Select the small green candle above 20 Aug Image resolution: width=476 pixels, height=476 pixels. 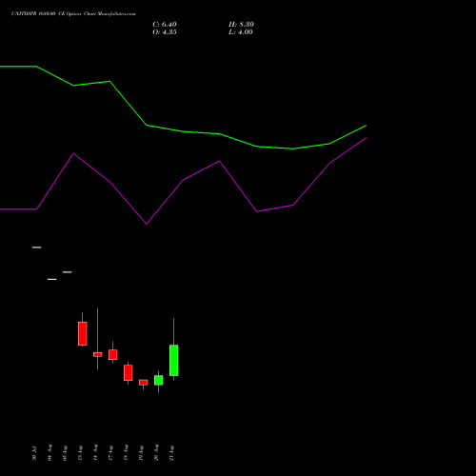pos(158,380)
